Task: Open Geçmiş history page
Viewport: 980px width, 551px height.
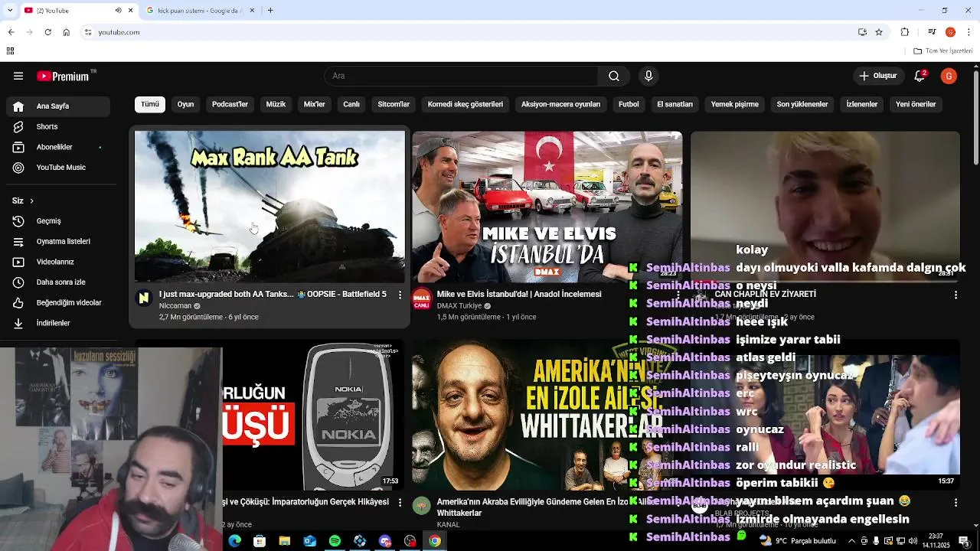Action: [x=58, y=221]
